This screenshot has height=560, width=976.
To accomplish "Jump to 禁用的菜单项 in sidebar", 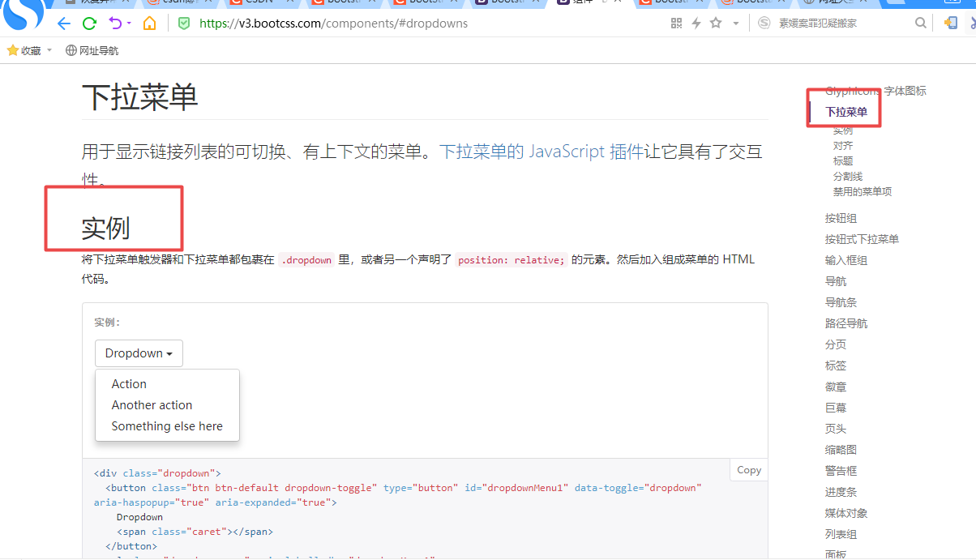I will tap(863, 192).
